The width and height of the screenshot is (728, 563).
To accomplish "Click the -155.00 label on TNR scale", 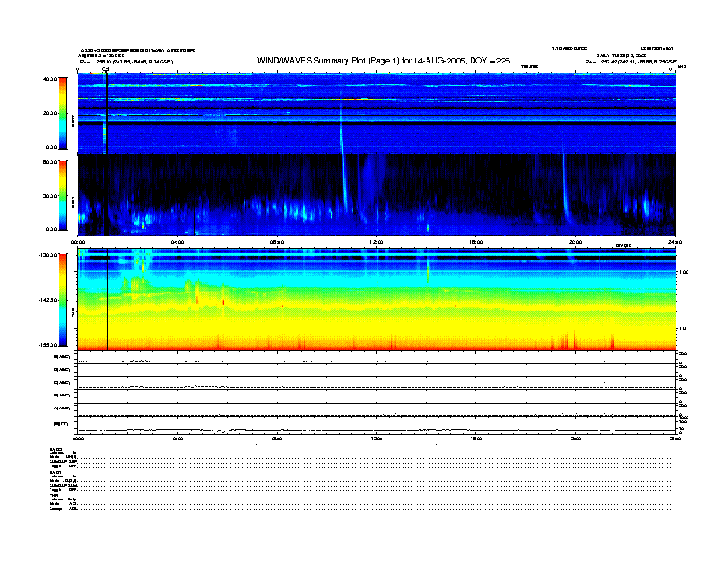I will pyautogui.click(x=48, y=345).
